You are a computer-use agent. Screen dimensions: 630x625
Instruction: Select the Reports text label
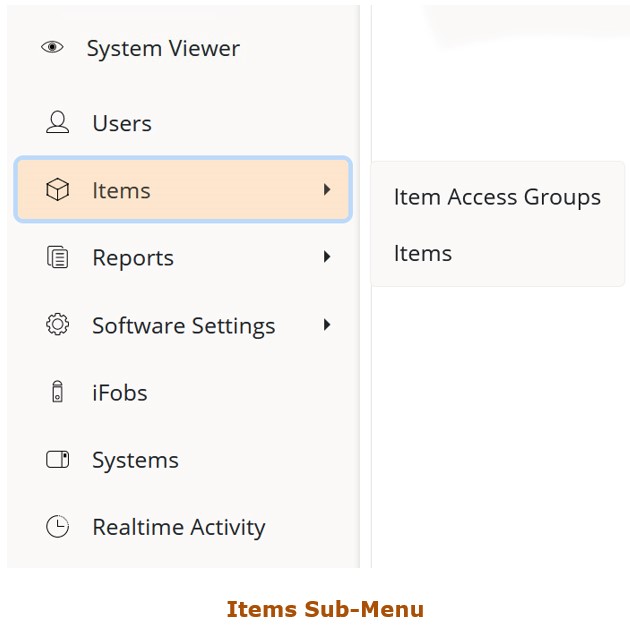[133, 258]
